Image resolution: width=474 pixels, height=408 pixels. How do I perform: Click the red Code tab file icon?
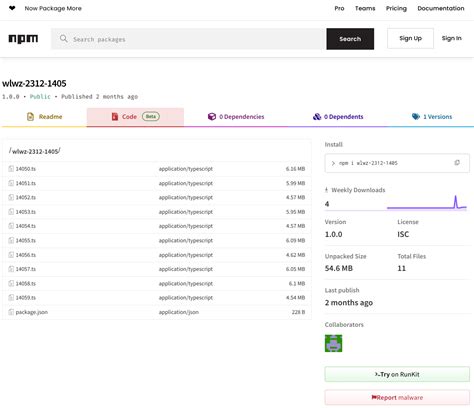click(115, 117)
